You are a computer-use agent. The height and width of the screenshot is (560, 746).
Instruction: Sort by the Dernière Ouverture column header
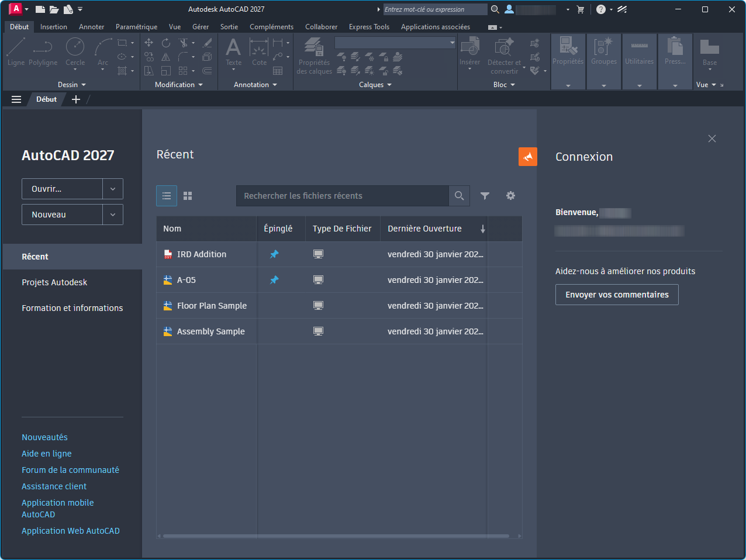point(434,229)
